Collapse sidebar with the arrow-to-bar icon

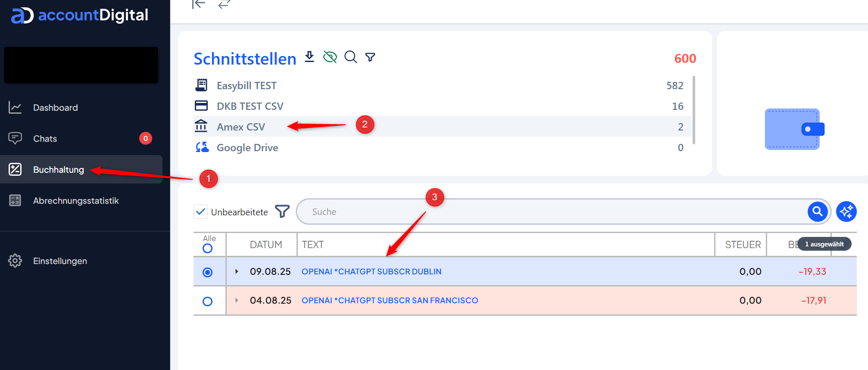point(198,4)
